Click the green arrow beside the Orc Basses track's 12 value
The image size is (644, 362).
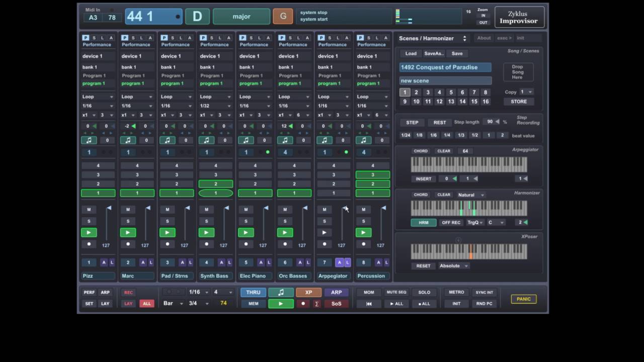click(x=290, y=126)
